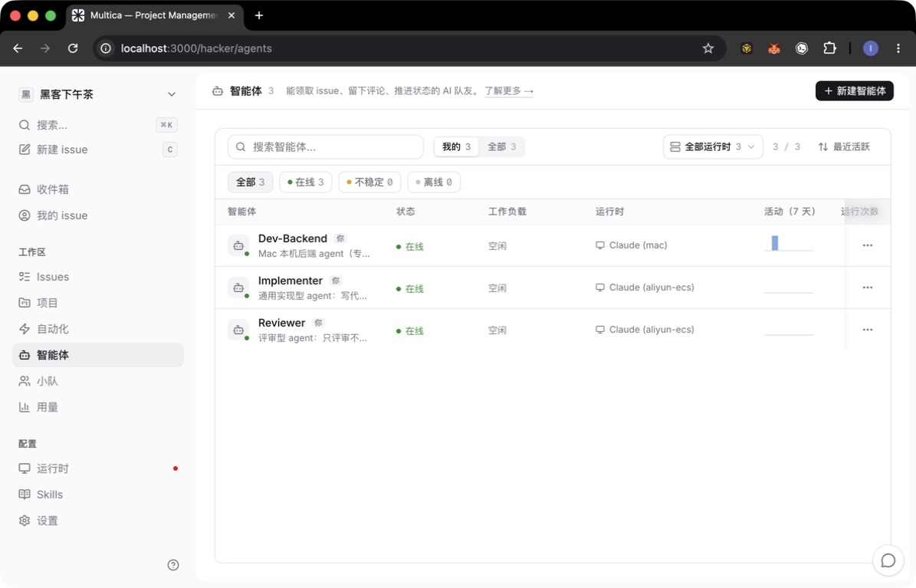Click Dev-Backend's 在线 status
Screen dimensions: 916x588
pos(410,247)
